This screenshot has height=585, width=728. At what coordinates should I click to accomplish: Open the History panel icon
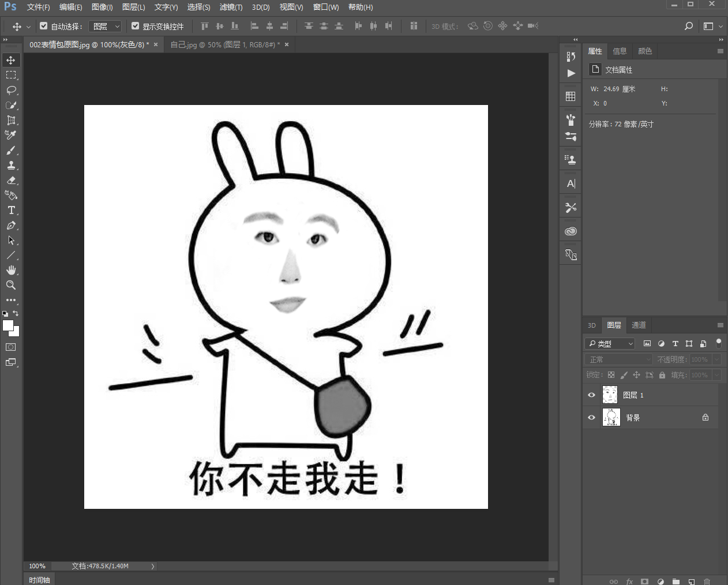571,56
